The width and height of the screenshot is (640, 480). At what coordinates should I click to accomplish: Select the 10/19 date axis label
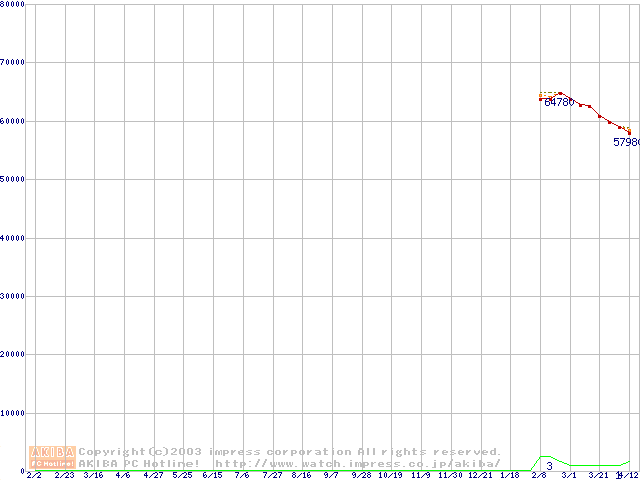[390, 475]
